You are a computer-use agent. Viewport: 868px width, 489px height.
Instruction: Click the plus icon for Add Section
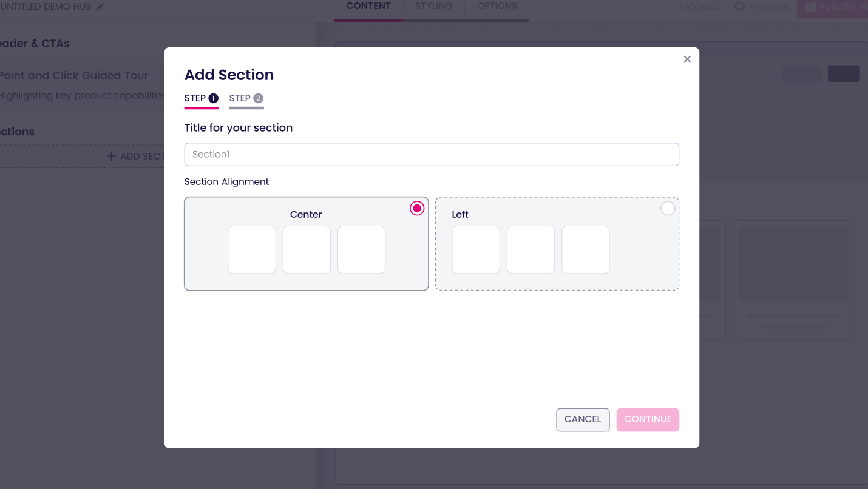click(x=111, y=157)
